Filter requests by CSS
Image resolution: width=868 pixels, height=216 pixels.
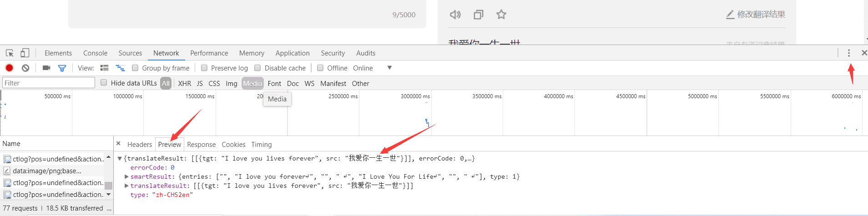pyautogui.click(x=214, y=83)
